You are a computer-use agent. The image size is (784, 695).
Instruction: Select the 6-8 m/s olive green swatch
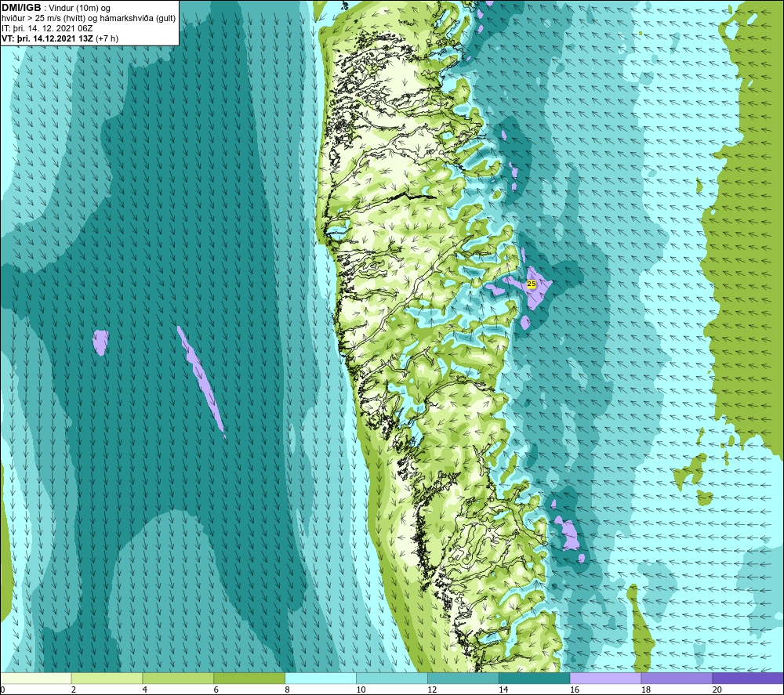tap(249, 678)
